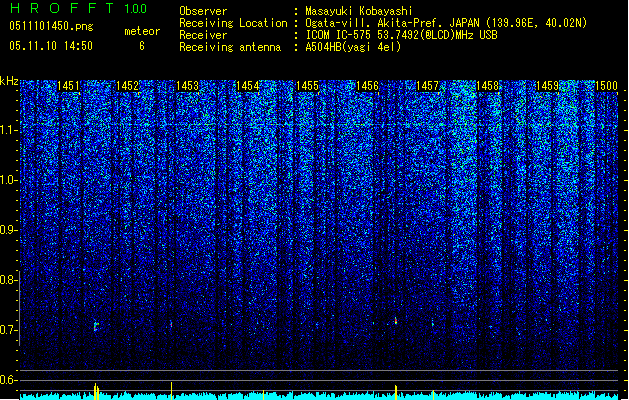Image resolution: width=629 pixels, height=400 pixels.
Task: Click the meteor count value 6
Action: (142, 46)
